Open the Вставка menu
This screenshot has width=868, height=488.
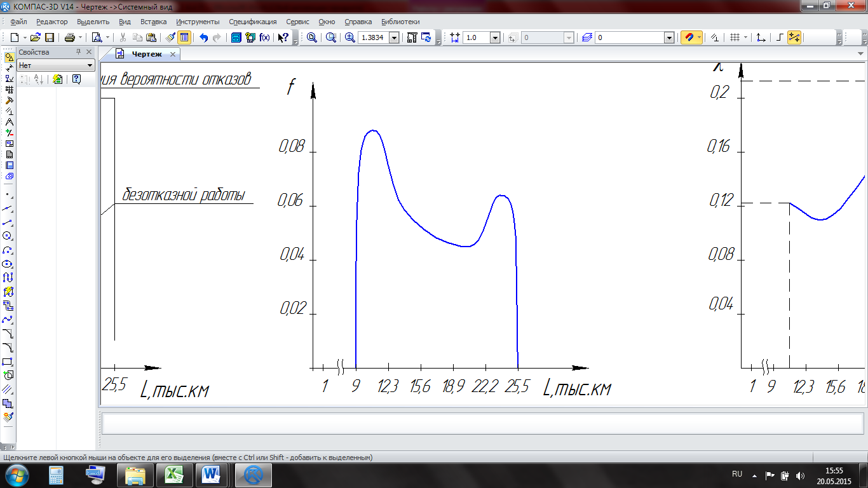coord(153,22)
